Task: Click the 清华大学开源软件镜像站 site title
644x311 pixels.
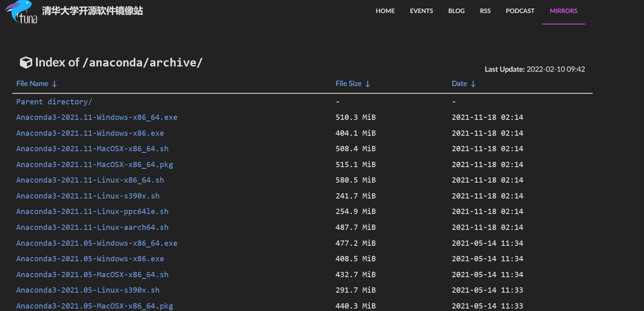Action: pos(92,11)
